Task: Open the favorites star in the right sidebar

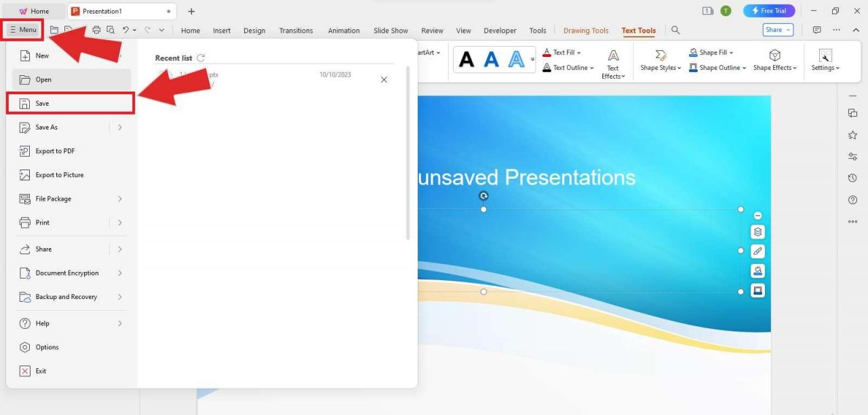Action: tap(852, 134)
